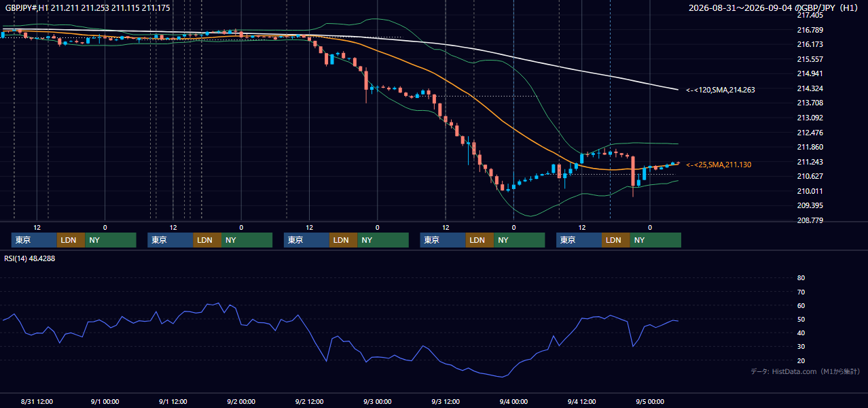868x408 pixels.
Task: Click the 9/1 00:00 time axis label
Action: click(105, 402)
